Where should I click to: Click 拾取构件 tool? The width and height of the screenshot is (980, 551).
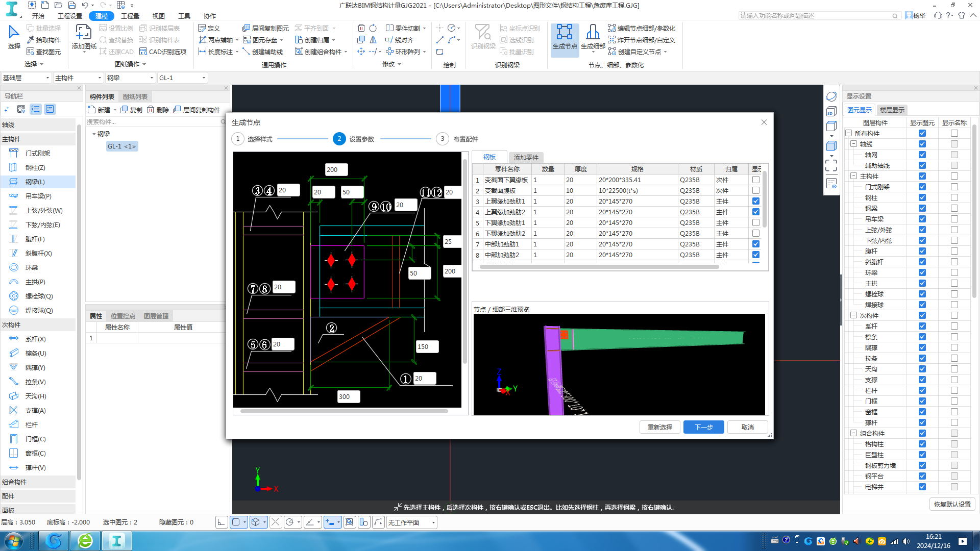coord(44,40)
